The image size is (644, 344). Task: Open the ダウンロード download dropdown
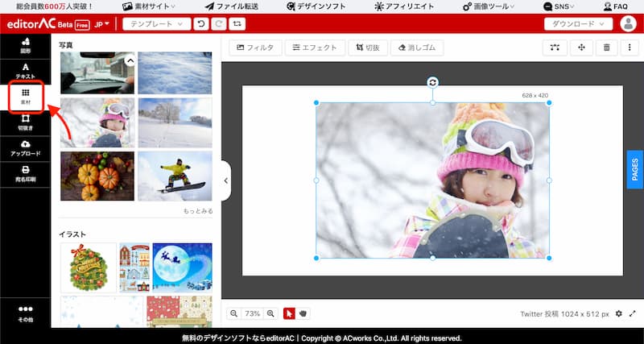[578, 24]
